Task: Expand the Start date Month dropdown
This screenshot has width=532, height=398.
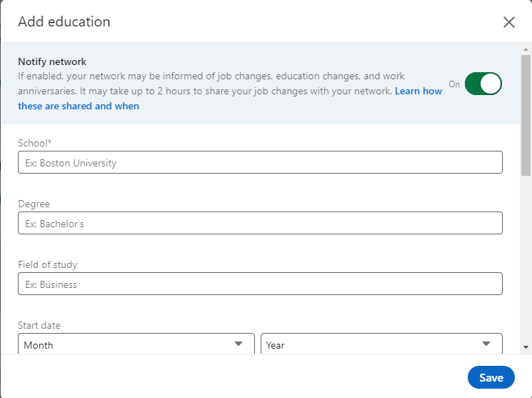Action: tap(136, 344)
